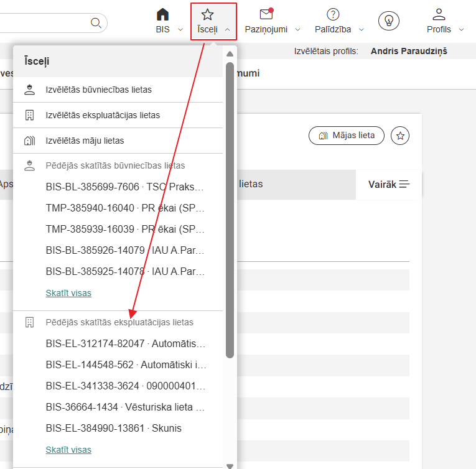The width and height of the screenshot is (476, 469).
Task: Select Izvēlētās ekspluatācijas lietas menu item
Action: click(x=103, y=115)
